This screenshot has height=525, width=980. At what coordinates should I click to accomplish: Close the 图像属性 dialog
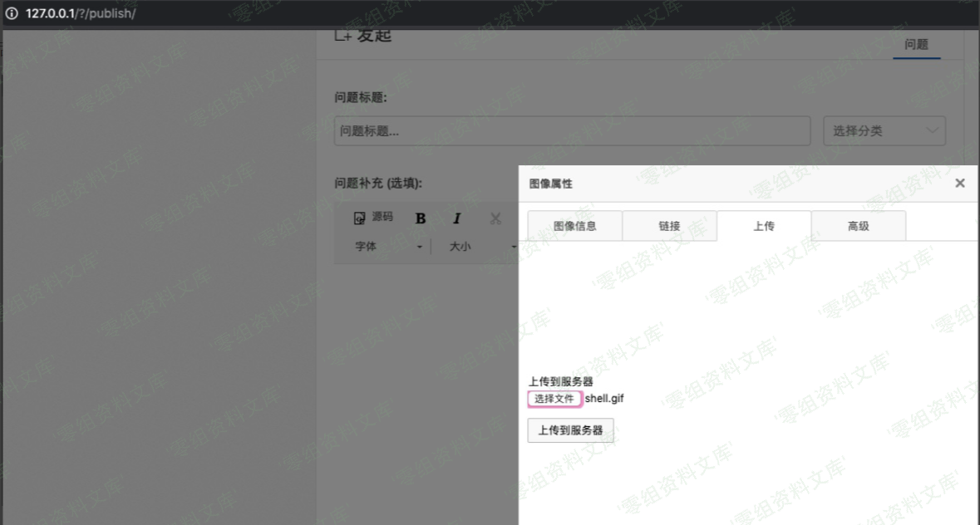pyautogui.click(x=960, y=184)
